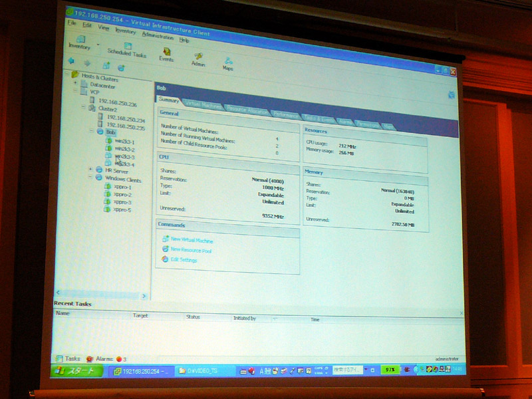The width and height of the screenshot is (532, 399).
Task: Sort Recent Tasks by Initiated by column
Action: (x=244, y=319)
